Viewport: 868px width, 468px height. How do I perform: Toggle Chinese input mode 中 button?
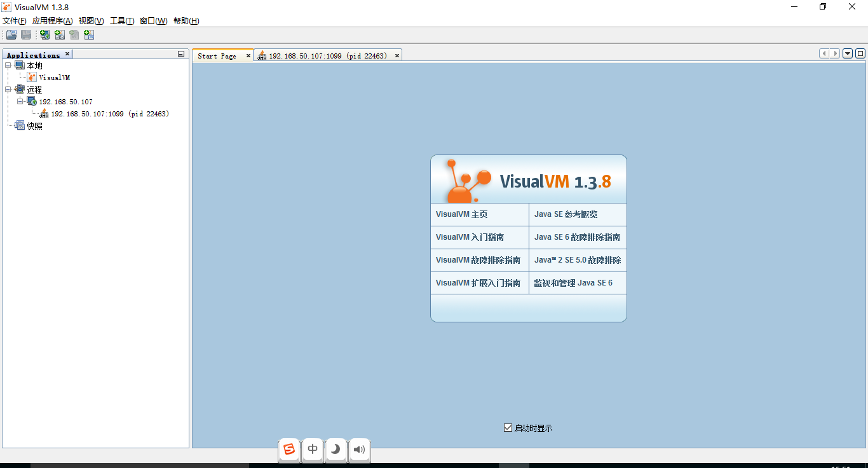coord(313,450)
